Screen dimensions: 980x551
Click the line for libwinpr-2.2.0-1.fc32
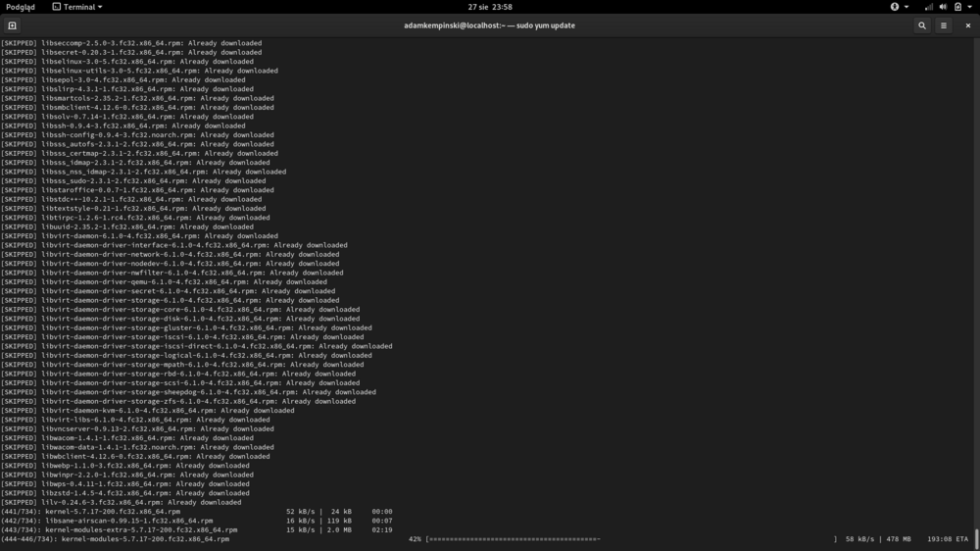126,475
